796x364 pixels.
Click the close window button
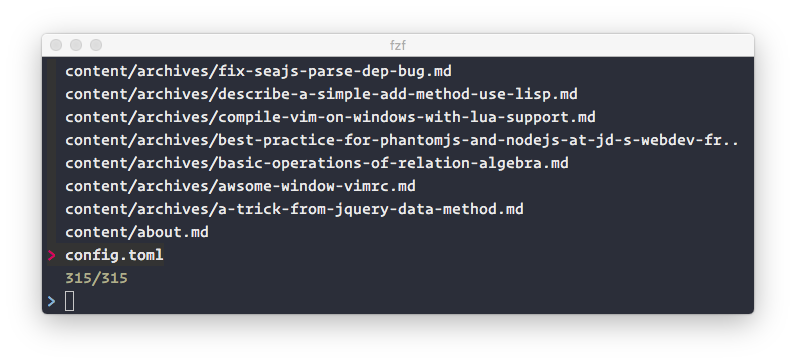coord(56,45)
